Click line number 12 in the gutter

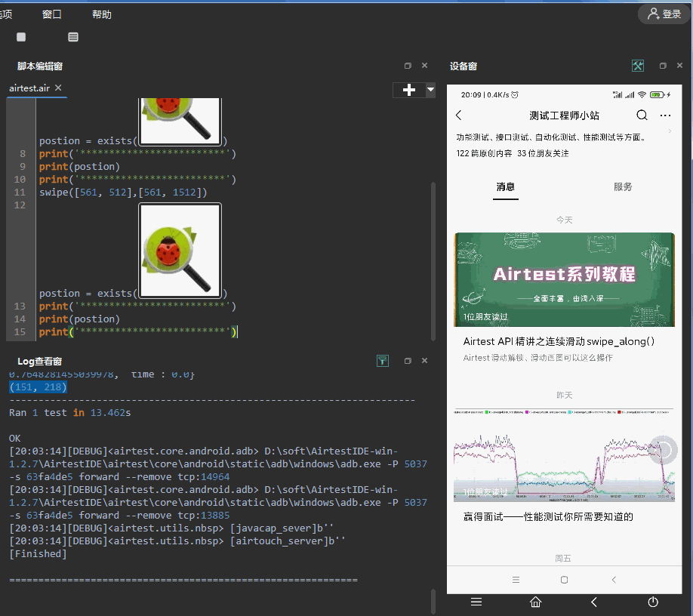20,205
